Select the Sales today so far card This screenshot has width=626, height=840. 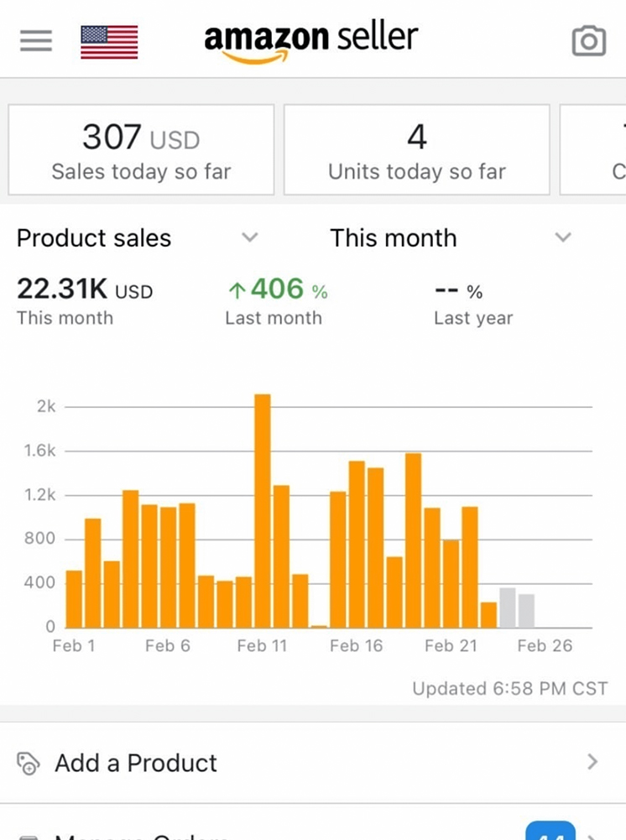(x=141, y=149)
